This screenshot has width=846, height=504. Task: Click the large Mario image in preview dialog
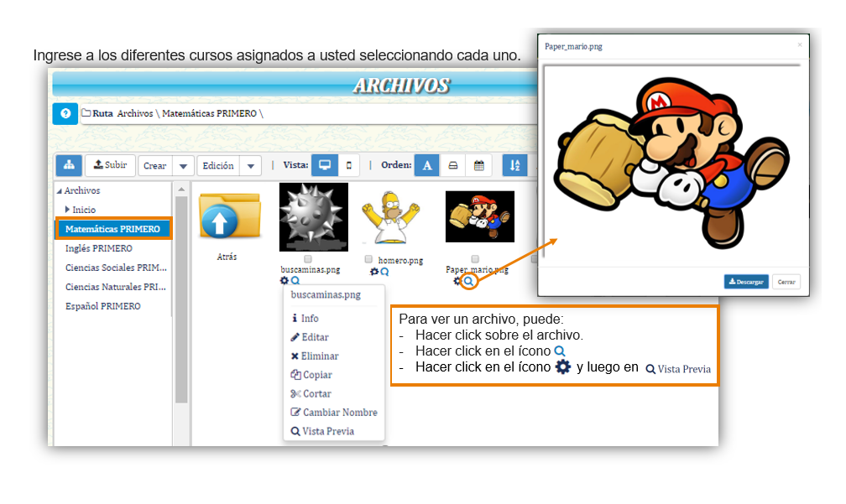[x=672, y=164]
